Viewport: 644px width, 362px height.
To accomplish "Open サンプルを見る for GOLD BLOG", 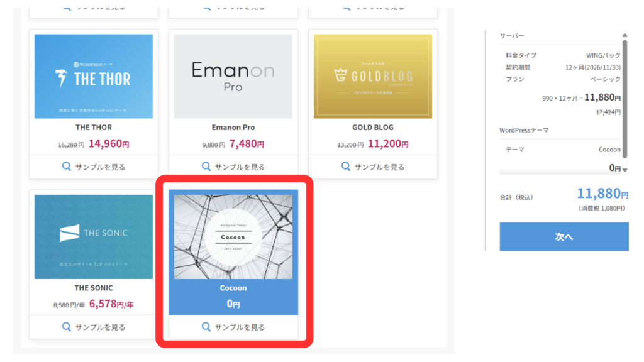I will (379, 167).
